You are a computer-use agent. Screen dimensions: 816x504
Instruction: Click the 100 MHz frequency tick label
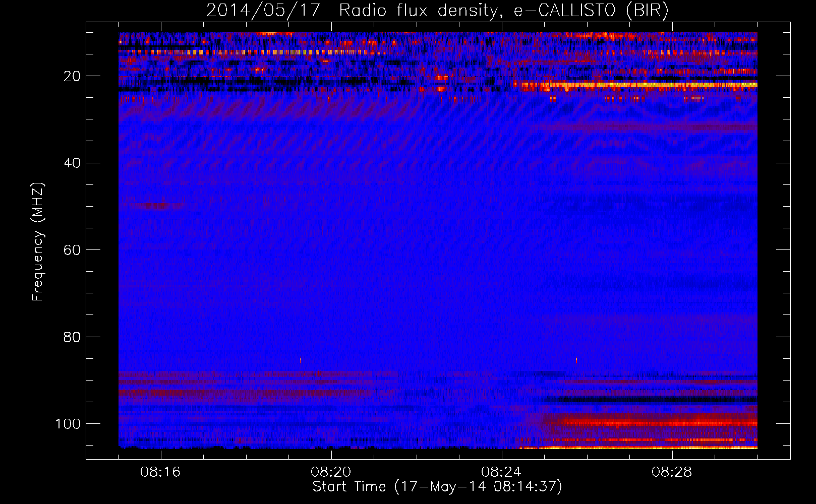pos(68,424)
